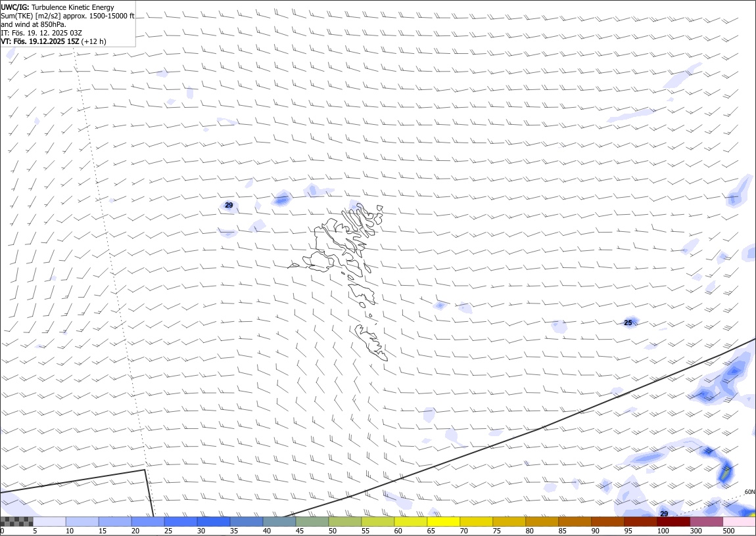Screen dimensions: 756x536
Task: Click the '300' tick label on the color bar
Action: coord(696,531)
